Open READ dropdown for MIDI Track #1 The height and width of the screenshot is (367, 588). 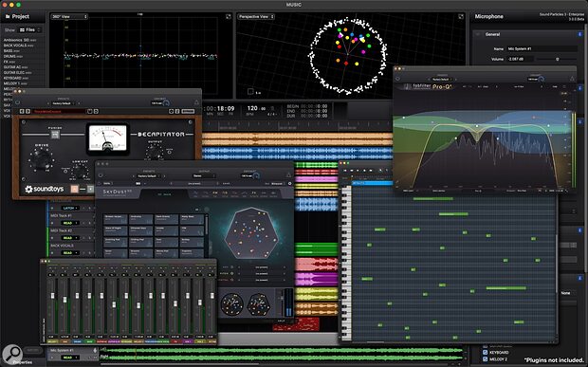click(x=70, y=223)
